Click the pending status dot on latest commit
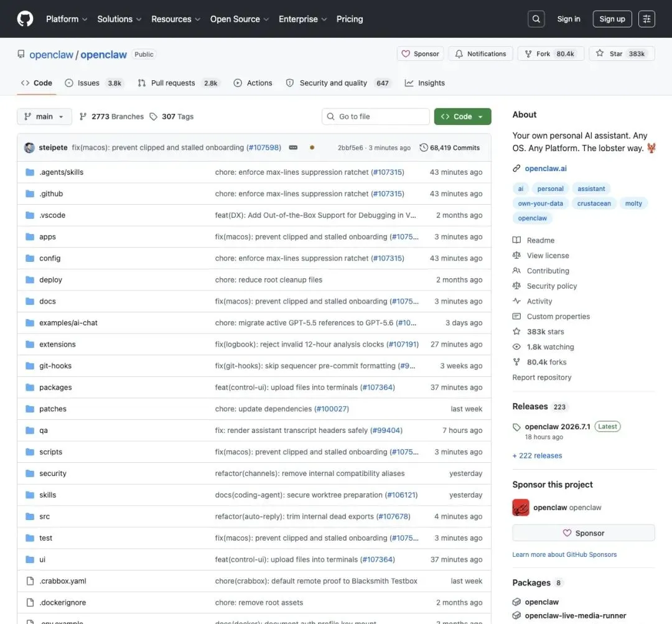 pos(312,147)
